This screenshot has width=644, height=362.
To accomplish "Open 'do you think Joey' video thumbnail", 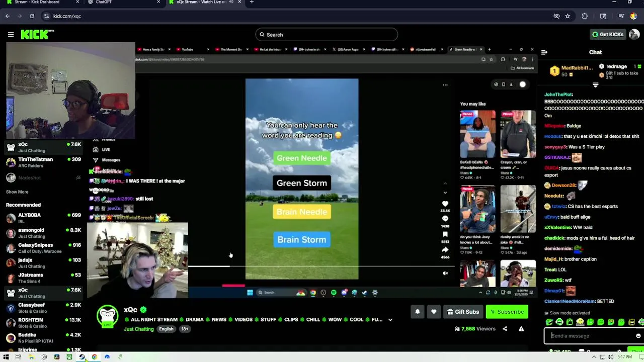I will [x=477, y=209].
